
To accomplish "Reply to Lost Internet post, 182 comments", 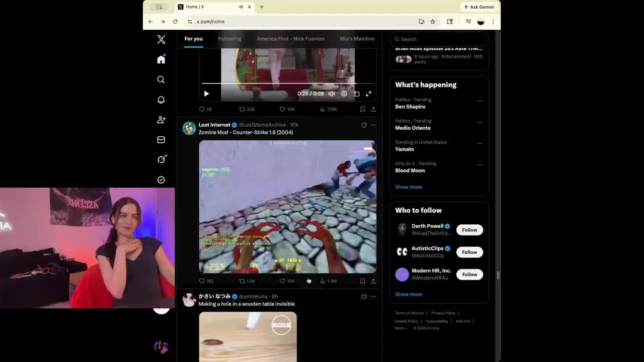I will [x=206, y=281].
